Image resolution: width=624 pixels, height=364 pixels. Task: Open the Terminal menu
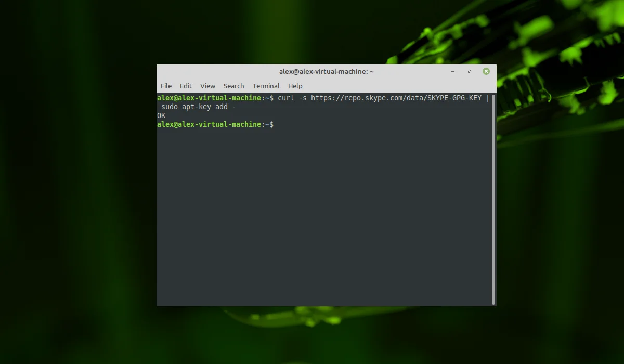coord(266,86)
